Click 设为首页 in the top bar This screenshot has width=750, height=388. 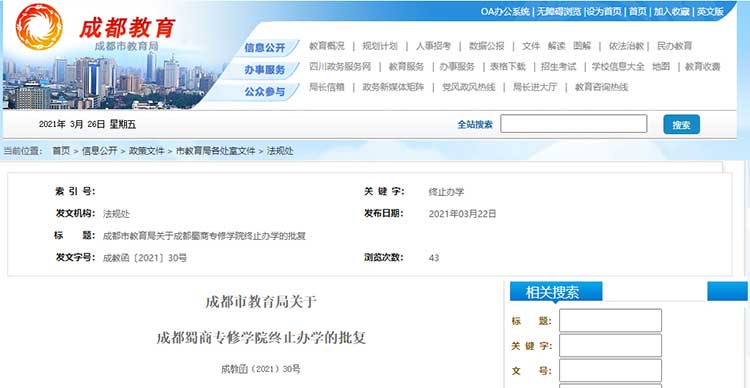coord(604,12)
